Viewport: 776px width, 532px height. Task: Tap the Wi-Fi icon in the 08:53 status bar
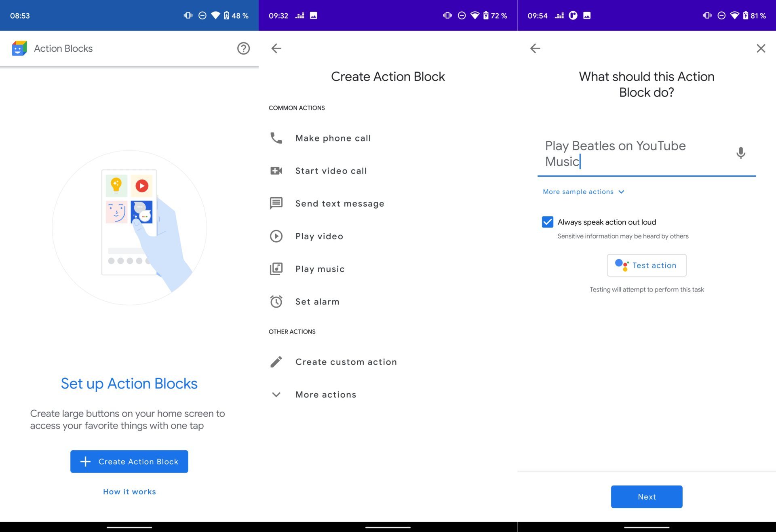tap(215, 15)
